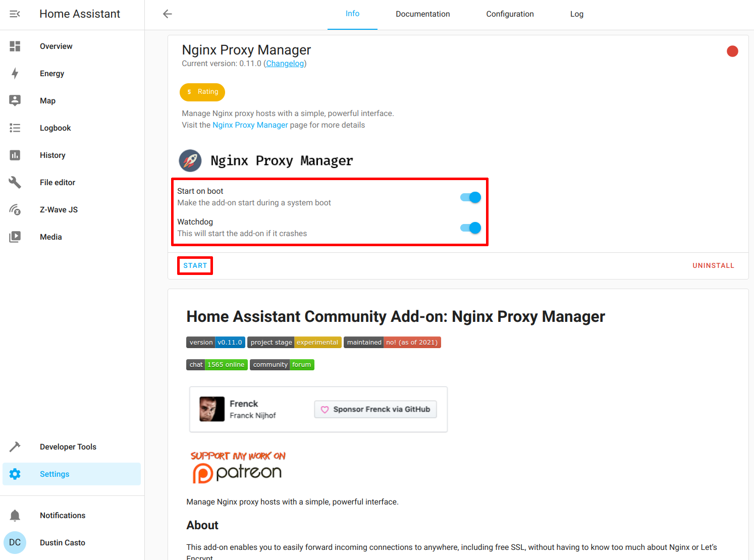The image size is (754, 560).
Task: Open the Log tab
Action: pyautogui.click(x=577, y=14)
